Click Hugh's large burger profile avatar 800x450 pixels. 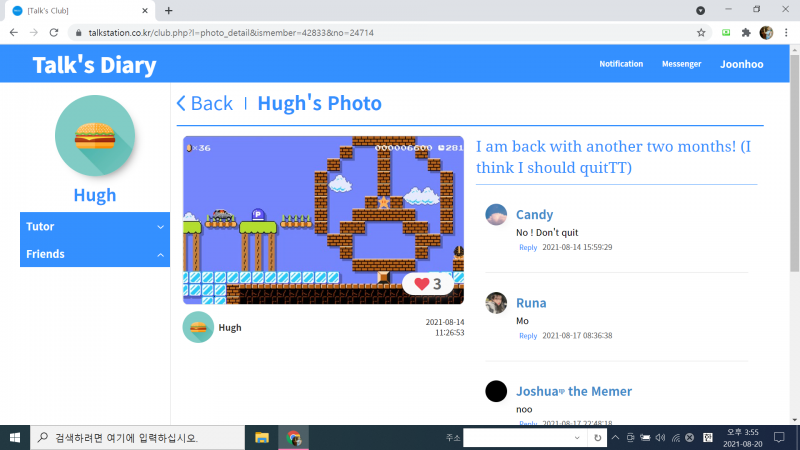95,135
